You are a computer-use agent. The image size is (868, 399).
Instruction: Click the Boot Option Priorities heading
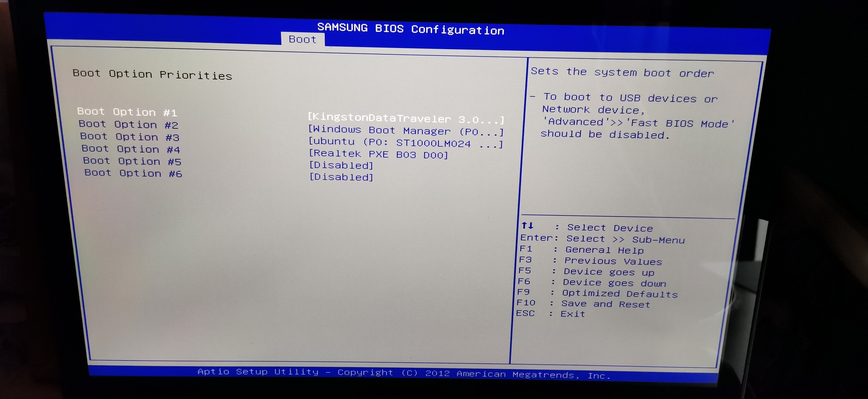coord(153,75)
